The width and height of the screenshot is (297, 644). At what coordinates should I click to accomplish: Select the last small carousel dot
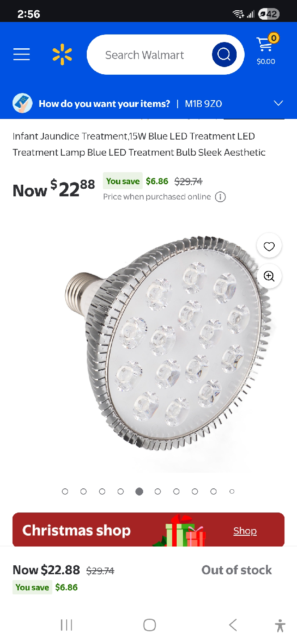pos(232,491)
